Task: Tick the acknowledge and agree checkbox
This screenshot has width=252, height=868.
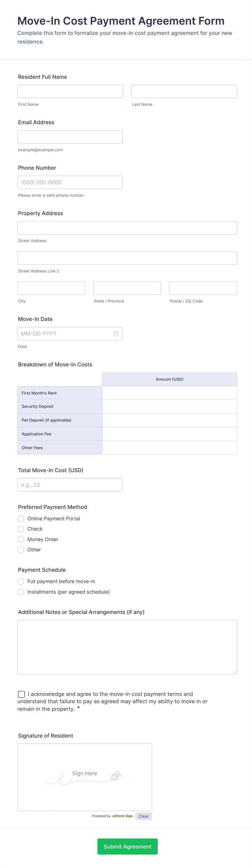Action: click(x=21, y=694)
